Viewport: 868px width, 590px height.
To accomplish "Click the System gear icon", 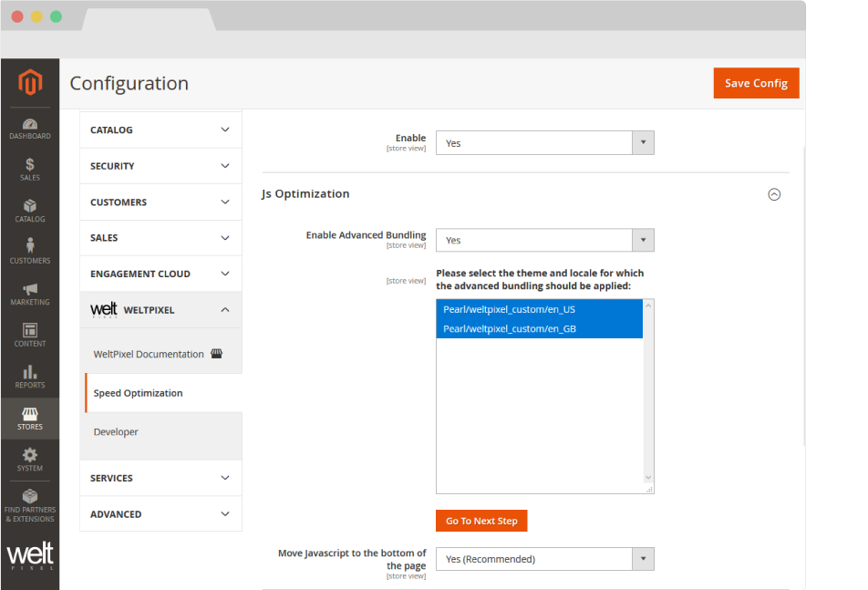I will (30, 456).
